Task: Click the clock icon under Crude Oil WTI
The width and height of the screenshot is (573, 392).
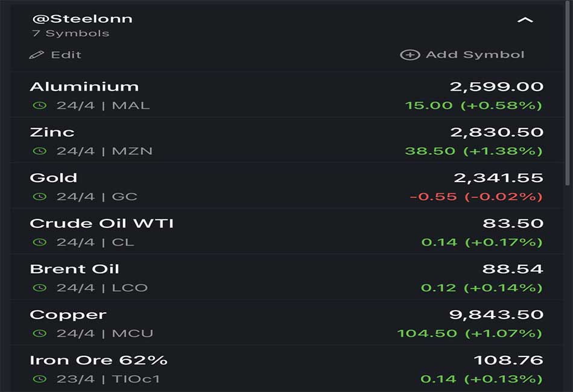Action: pos(40,242)
